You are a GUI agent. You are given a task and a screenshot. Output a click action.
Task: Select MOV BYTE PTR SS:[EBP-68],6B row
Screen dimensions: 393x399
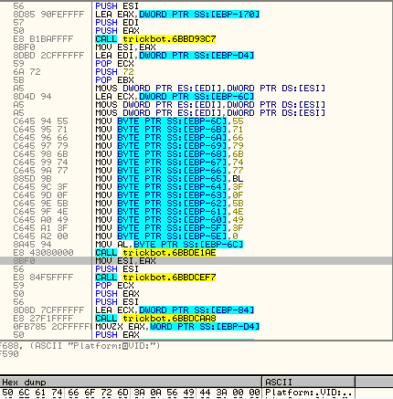(169, 154)
